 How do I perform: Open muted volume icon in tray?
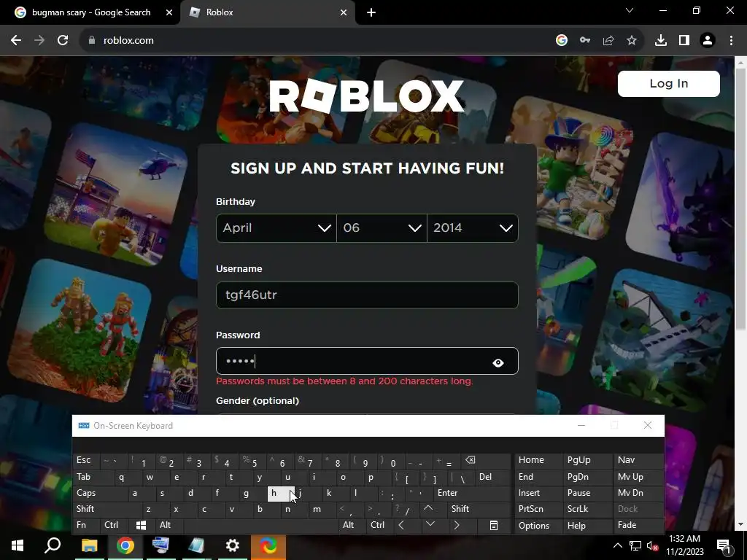652,545
